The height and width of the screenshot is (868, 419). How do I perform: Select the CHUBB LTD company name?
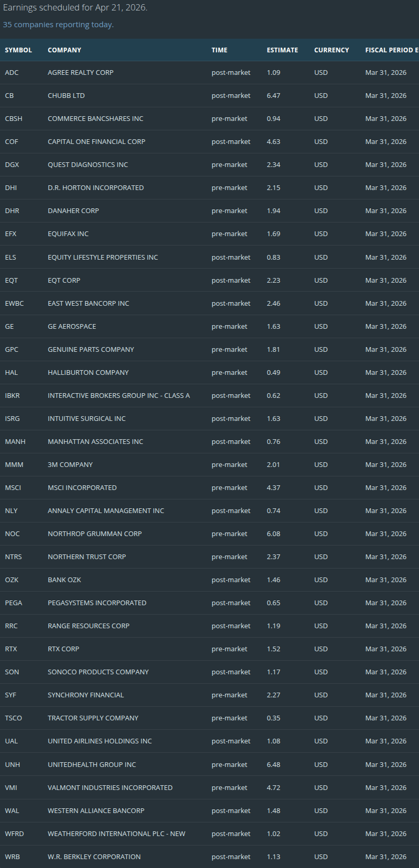coord(66,96)
